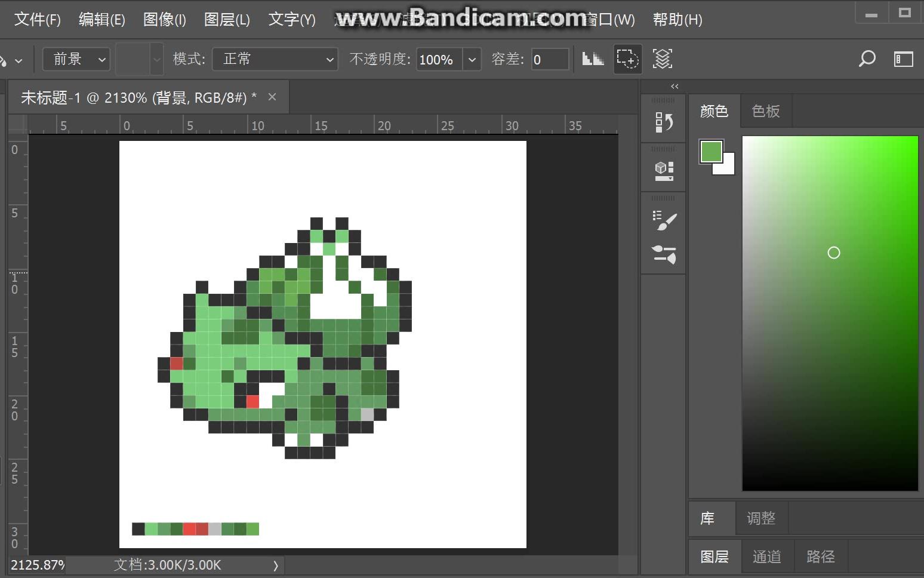Open the 图层(L) menu
The height and width of the screenshot is (578, 924).
(227, 20)
